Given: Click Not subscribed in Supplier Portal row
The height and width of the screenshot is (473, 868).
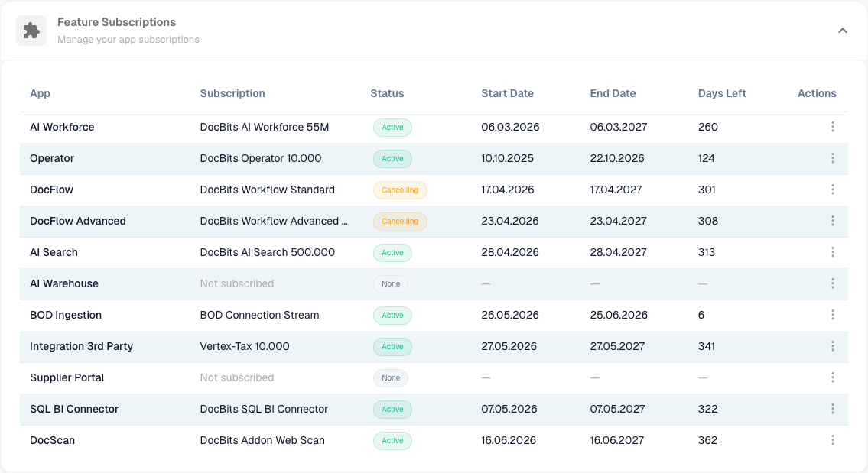Looking at the screenshot, I should pyautogui.click(x=237, y=377).
